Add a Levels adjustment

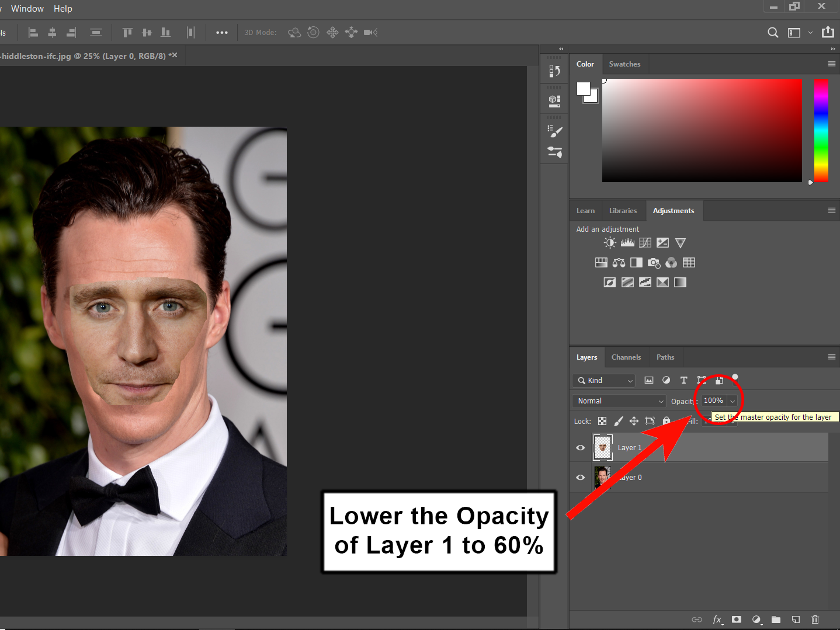(x=627, y=242)
